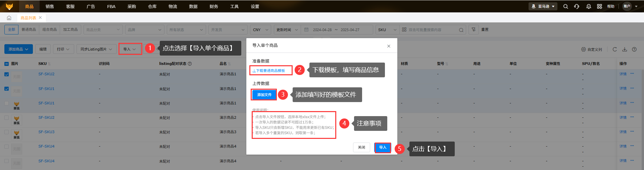
Task: Click the filter funnel icon
Action: pyautogui.click(x=473, y=29)
